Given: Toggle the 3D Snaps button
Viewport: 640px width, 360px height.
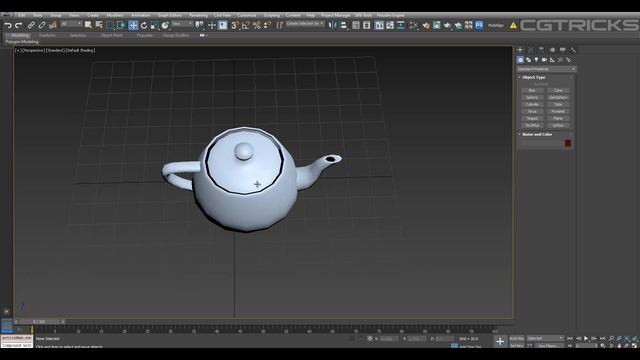Looking at the screenshot, I should coord(235,25).
